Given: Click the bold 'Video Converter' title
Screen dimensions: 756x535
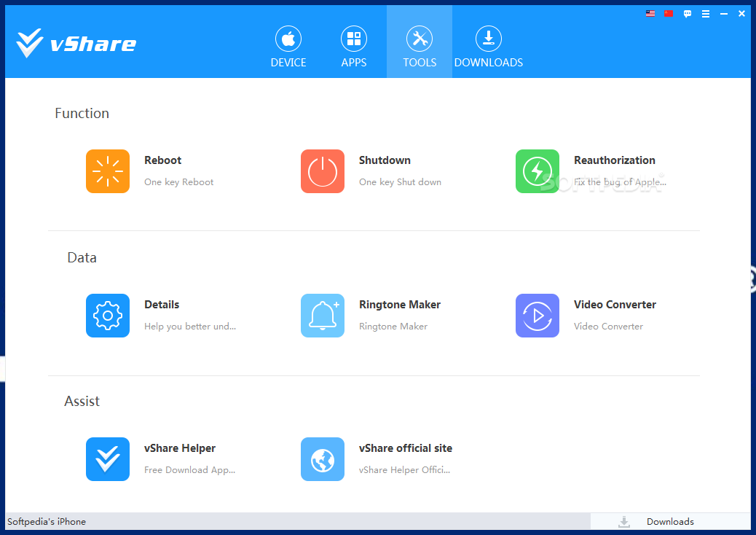Looking at the screenshot, I should coord(615,305).
